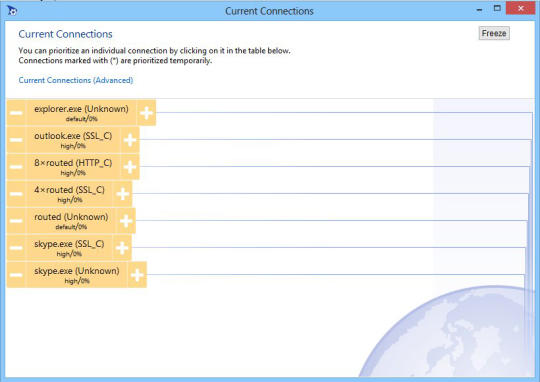The width and height of the screenshot is (540, 382).
Task: Minimize the Current Connections window
Action: coord(479,9)
